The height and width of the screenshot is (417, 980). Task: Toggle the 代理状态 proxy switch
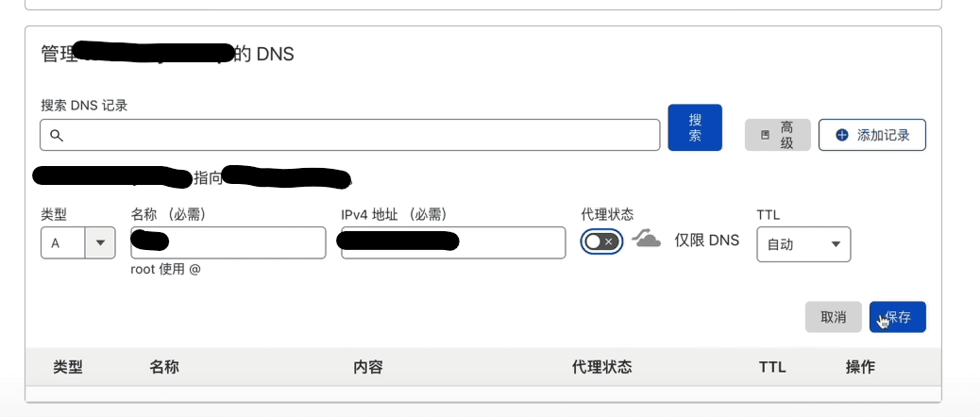tap(601, 242)
